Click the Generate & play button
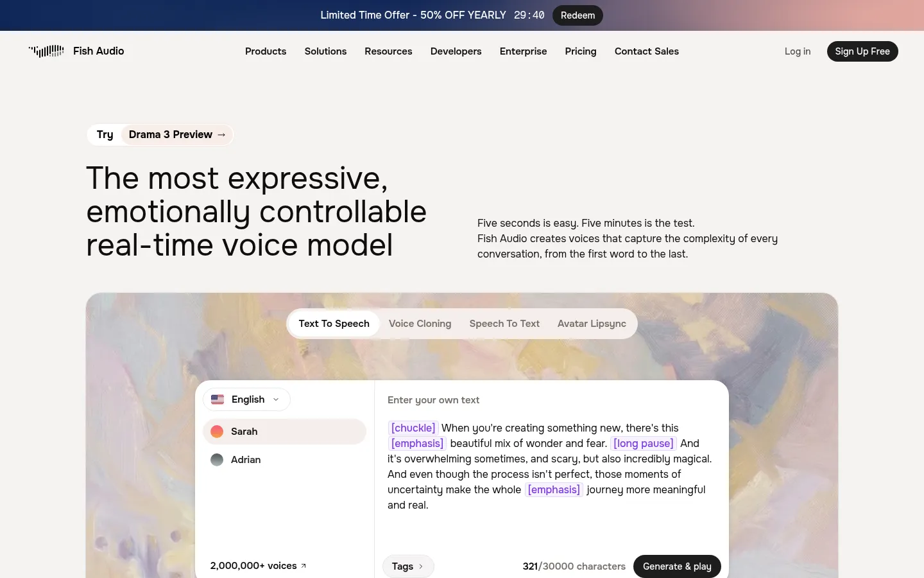 coord(677,566)
